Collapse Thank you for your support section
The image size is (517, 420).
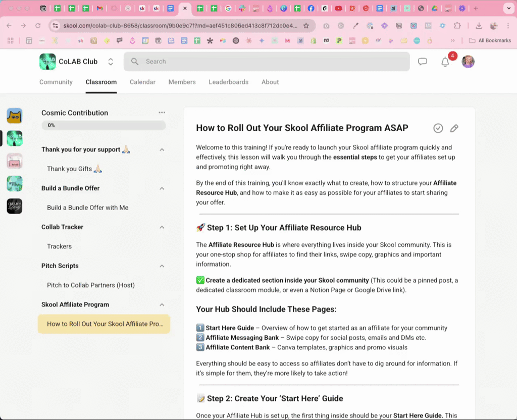162,149
